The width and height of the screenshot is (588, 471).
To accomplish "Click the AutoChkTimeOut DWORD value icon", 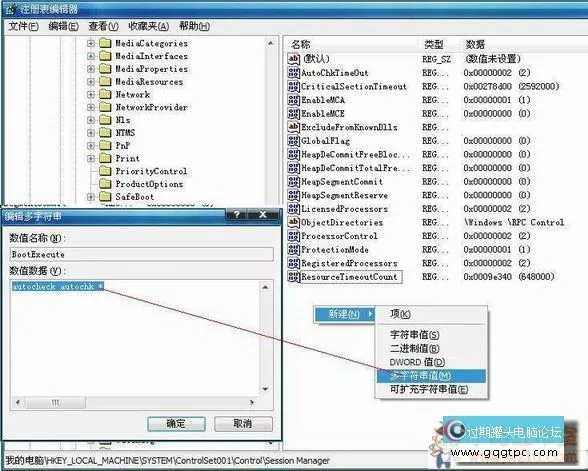I will pyautogui.click(x=294, y=72).
